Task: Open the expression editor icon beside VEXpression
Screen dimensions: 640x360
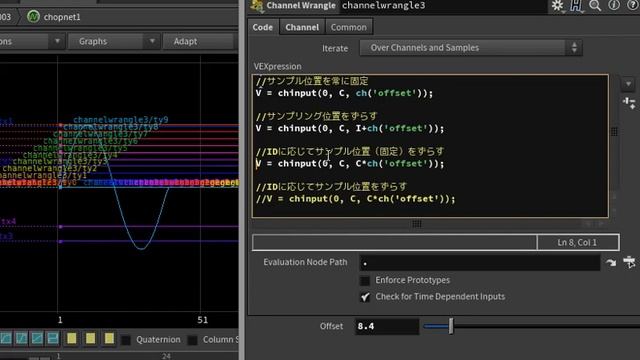Action: pyautogui.click(x=629, y=102)
